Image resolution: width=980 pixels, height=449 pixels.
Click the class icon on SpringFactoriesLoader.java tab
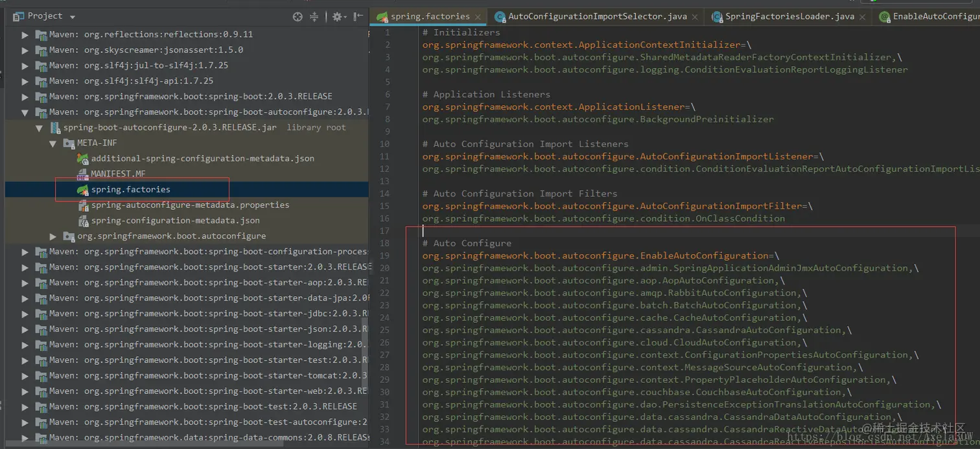coord(717,17)
